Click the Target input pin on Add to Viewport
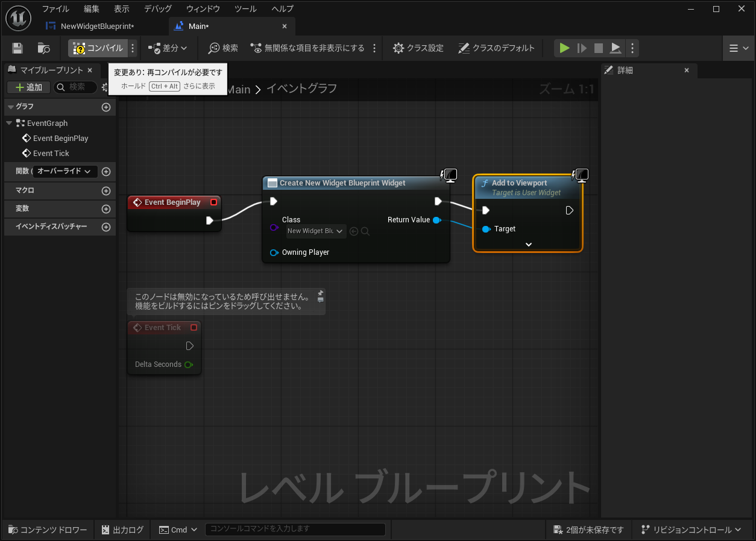This screenshot has height=541, width=756. click(486, 229)
